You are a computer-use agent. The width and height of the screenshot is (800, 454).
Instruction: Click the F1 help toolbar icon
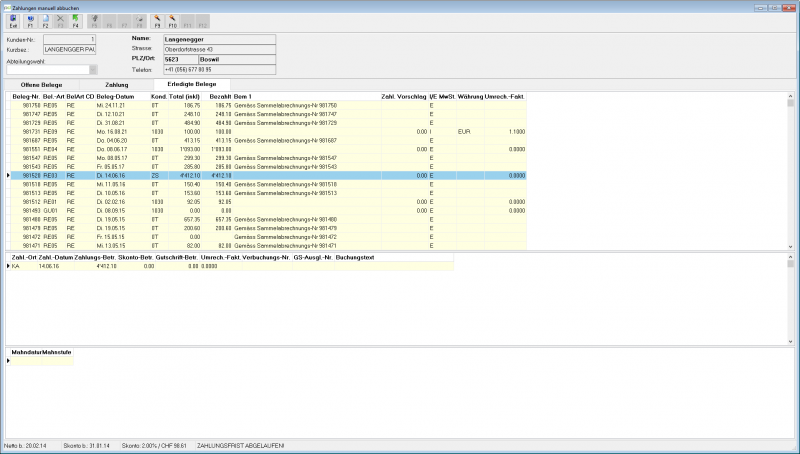[x=30, y=21]
